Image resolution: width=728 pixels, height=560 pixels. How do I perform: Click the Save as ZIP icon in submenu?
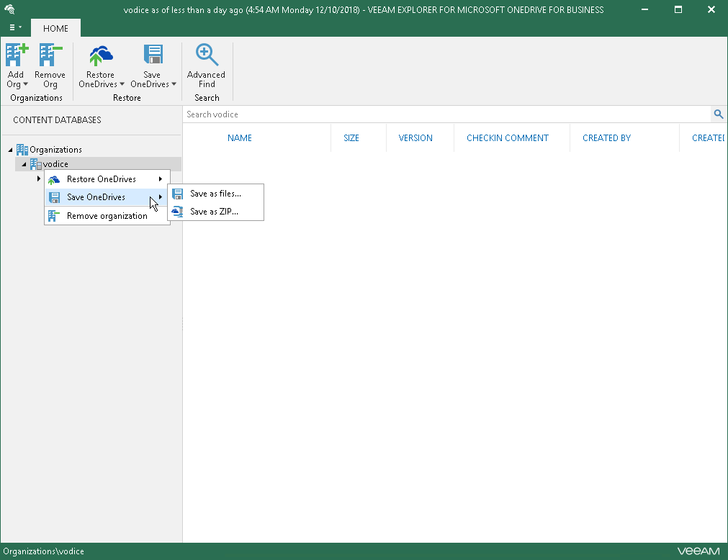[x=177, y=212]
